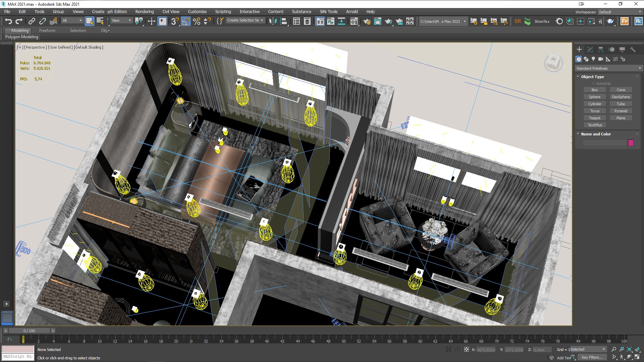The width and height of the screenshot is (644, 362).
Task: Open the Standard Primitives dropdown
Action: click(x=608, y=68)
